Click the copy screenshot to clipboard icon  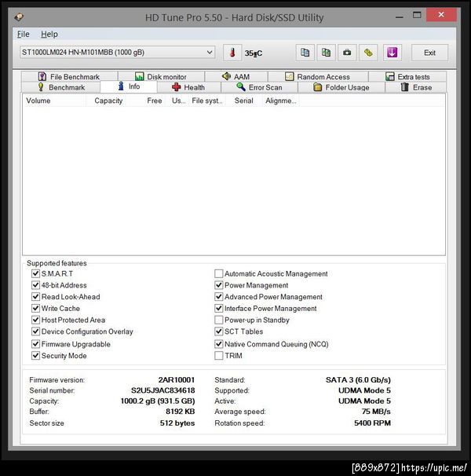[x=326, y=53]
